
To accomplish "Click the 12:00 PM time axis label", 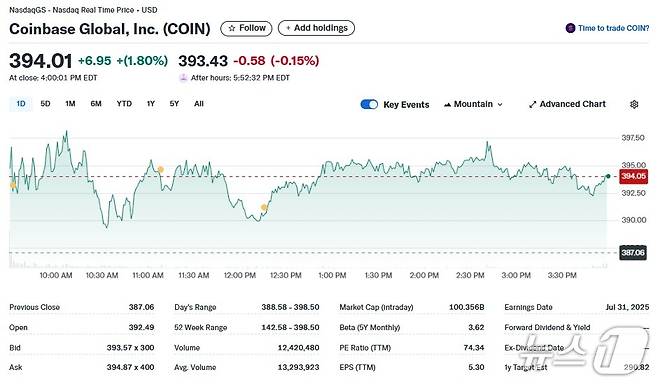I will [x=240, y=276].
